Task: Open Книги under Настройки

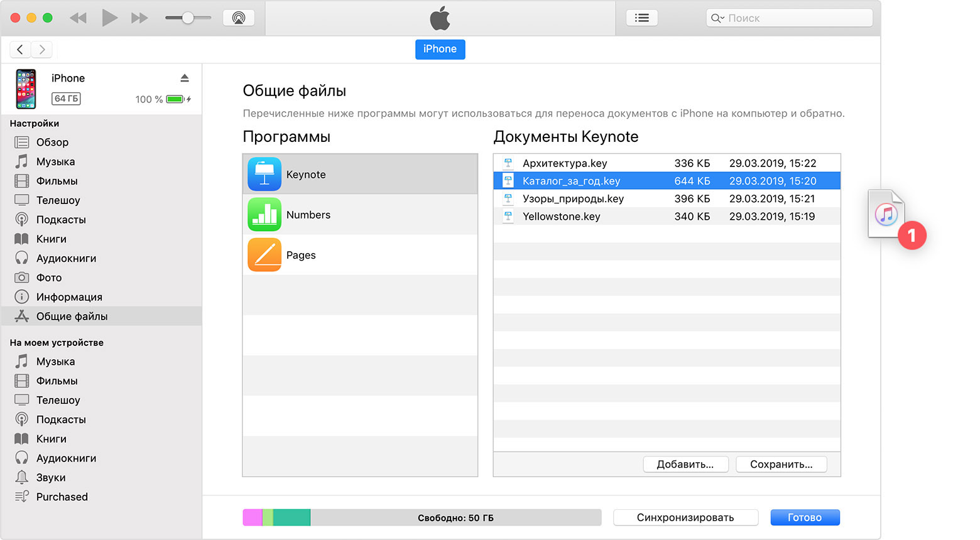Action: [x=102, y=239]
